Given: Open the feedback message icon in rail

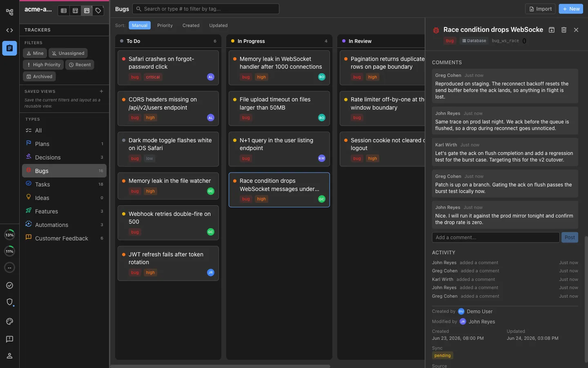Looking at the screenshot, I should pyautogui.click(x=9, y=339).
